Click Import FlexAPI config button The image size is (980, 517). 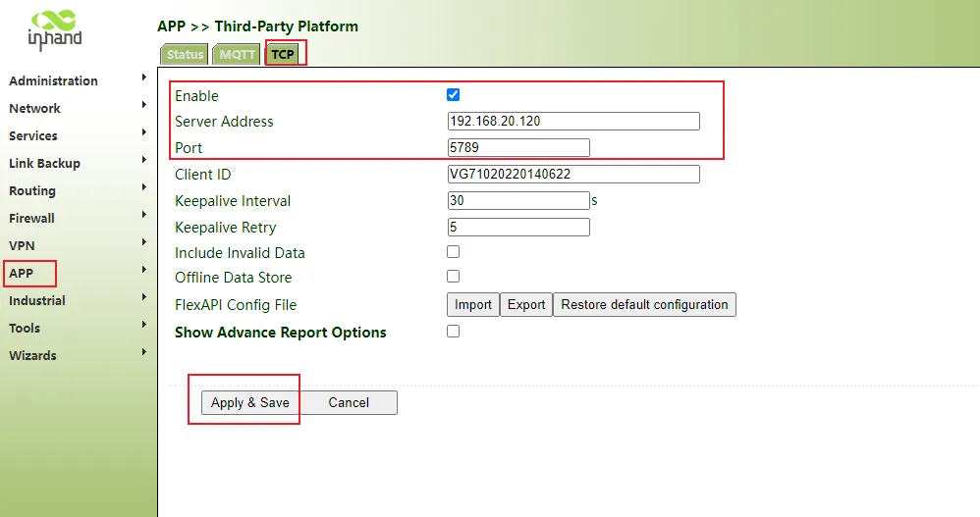[x=473, y=305]
